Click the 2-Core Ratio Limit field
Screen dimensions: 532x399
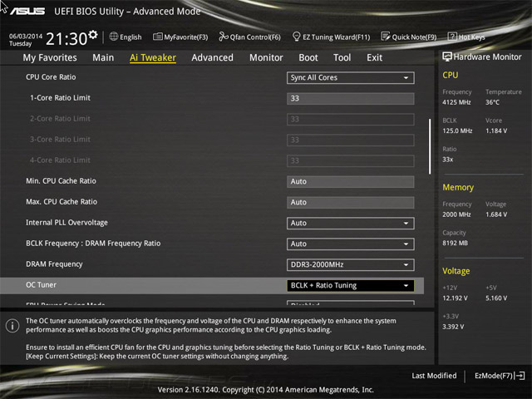tap(351, 119)
